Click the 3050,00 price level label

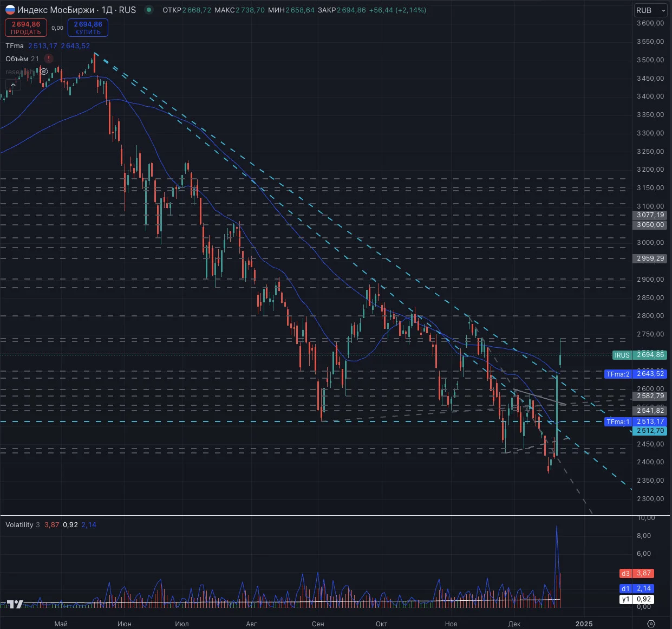[650, 224]
